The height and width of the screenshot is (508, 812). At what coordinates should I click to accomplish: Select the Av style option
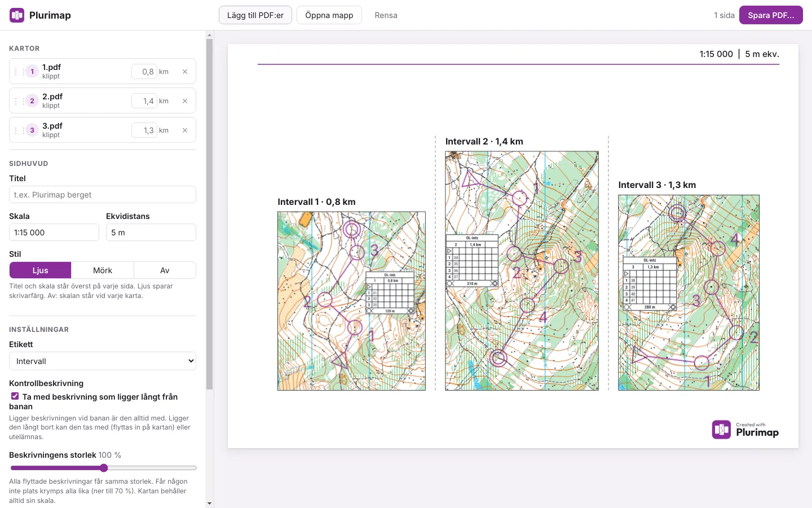[165, 270]
